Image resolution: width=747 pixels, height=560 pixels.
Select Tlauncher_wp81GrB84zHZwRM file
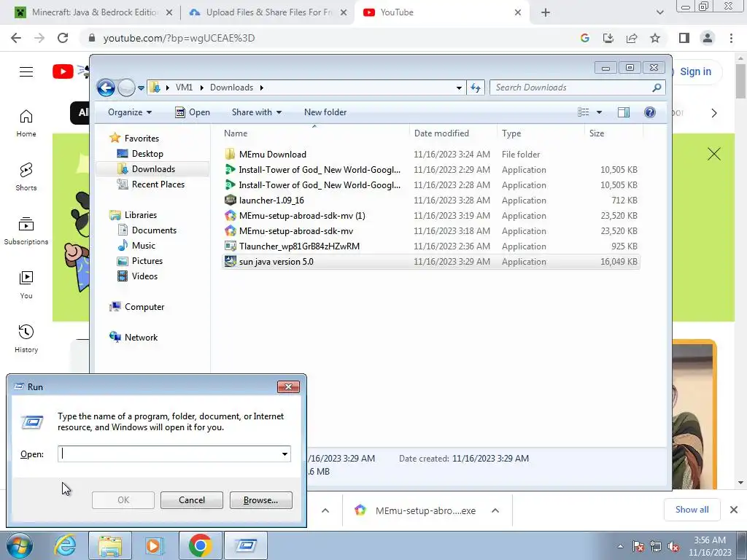pyautogui.click(x=299, y=246)
